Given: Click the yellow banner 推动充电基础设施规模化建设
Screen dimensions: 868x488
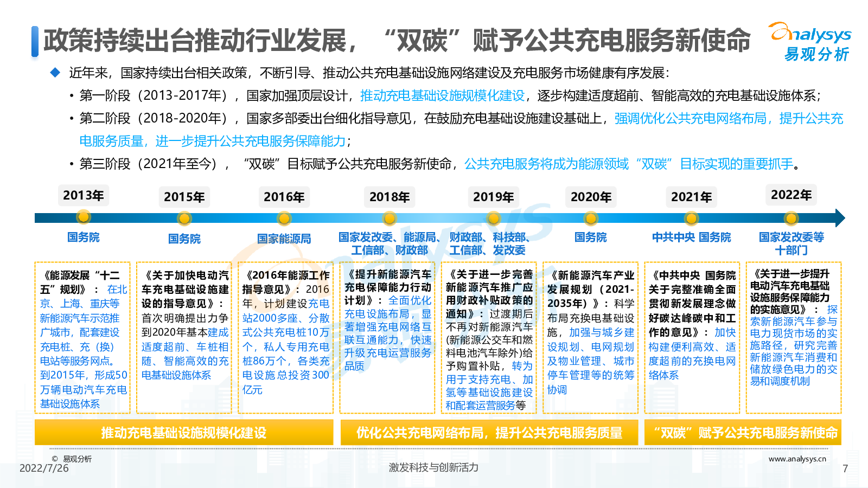Looking at the screenshot, I should click(184, 433).
